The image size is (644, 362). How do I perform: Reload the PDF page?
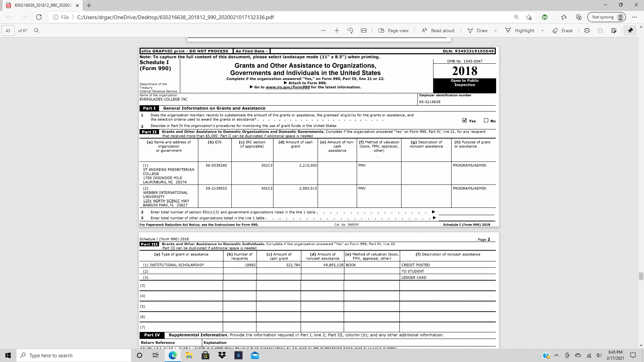(39, 17)
